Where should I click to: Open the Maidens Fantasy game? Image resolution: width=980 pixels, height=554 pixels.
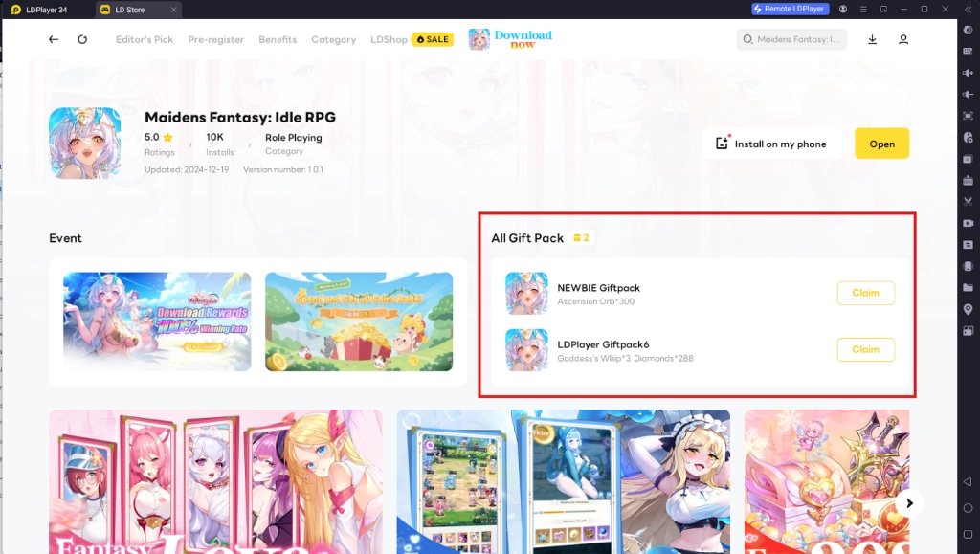click(881, 144)
